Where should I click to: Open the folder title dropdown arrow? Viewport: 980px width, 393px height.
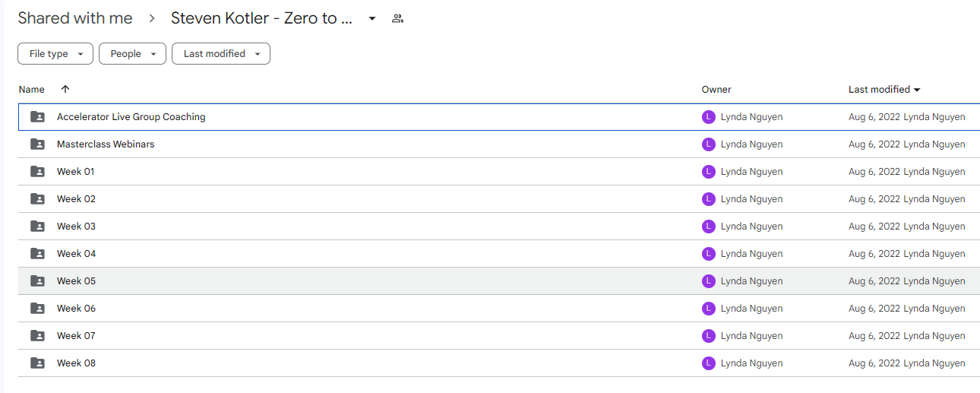pyautogui.click(x=372, y=19)
